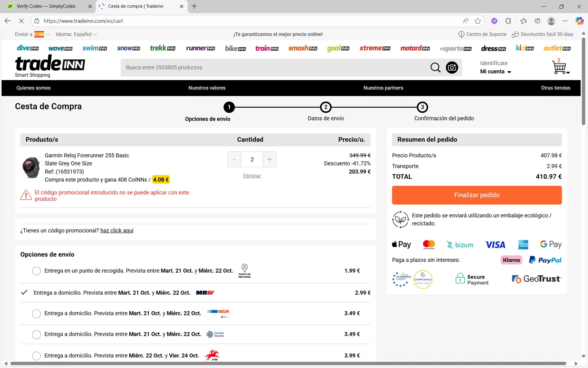Select CTT delivery at 3.99 €
The width and height of the screenshot is (588, 368).
click(x=36, y=355)
